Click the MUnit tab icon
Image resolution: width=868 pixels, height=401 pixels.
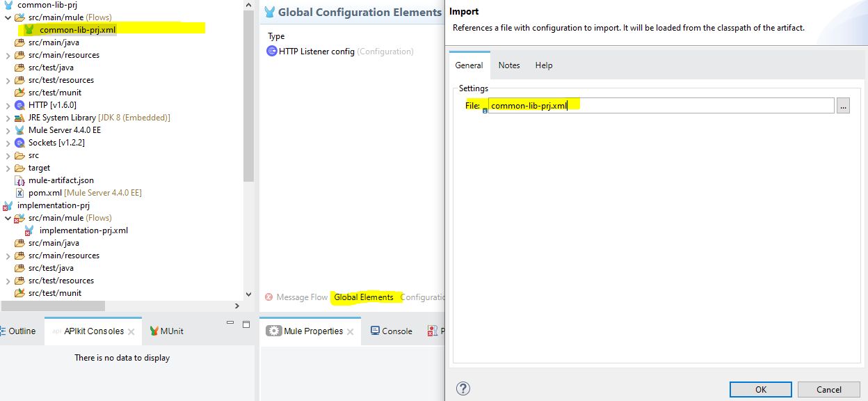(153, 331)
